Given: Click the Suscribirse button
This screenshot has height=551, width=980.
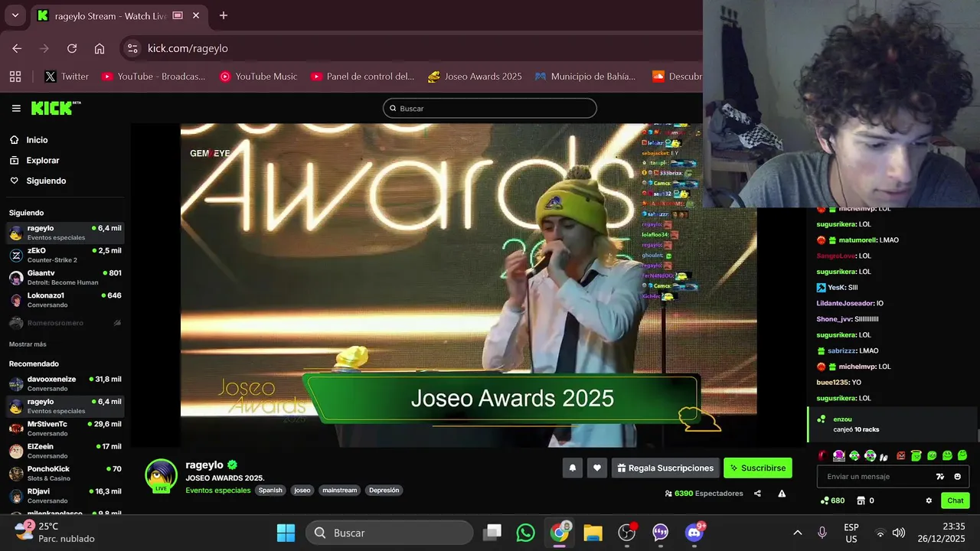Looking at the screenshot, I should [x=758, y=468].
